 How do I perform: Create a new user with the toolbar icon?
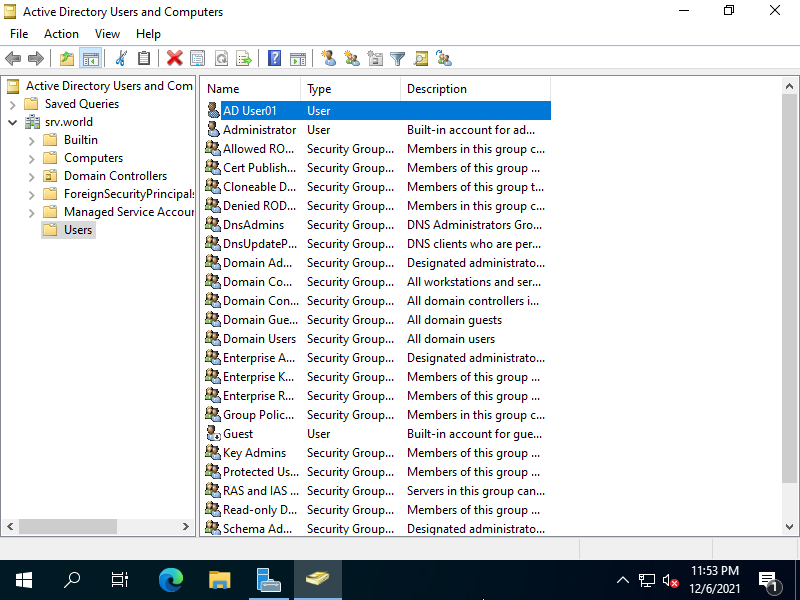329,58
